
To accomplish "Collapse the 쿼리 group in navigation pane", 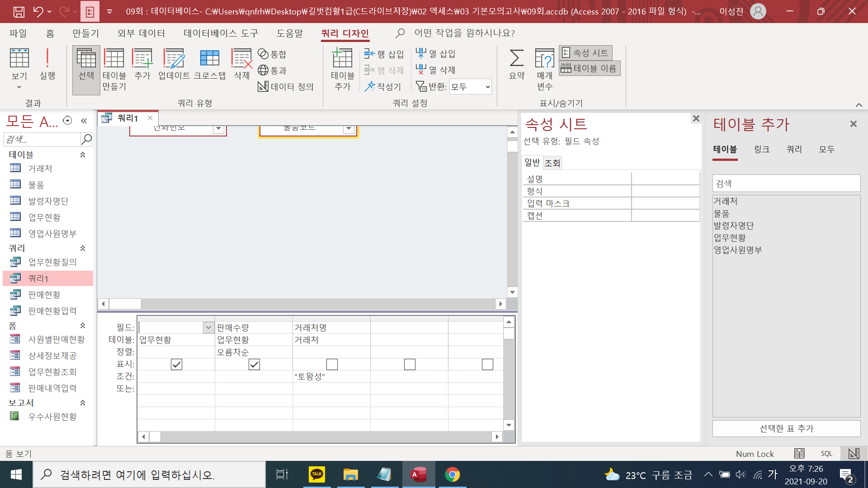I will 83,248.
